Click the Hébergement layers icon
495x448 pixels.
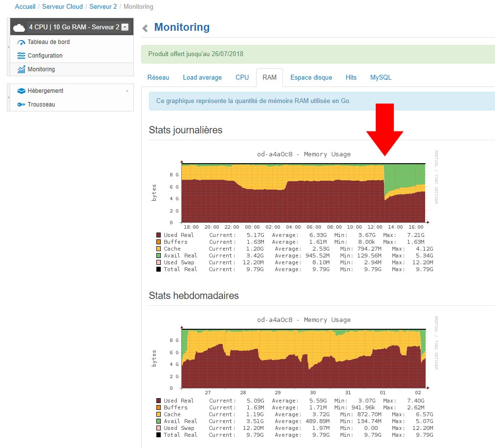(x=21, y=91)
